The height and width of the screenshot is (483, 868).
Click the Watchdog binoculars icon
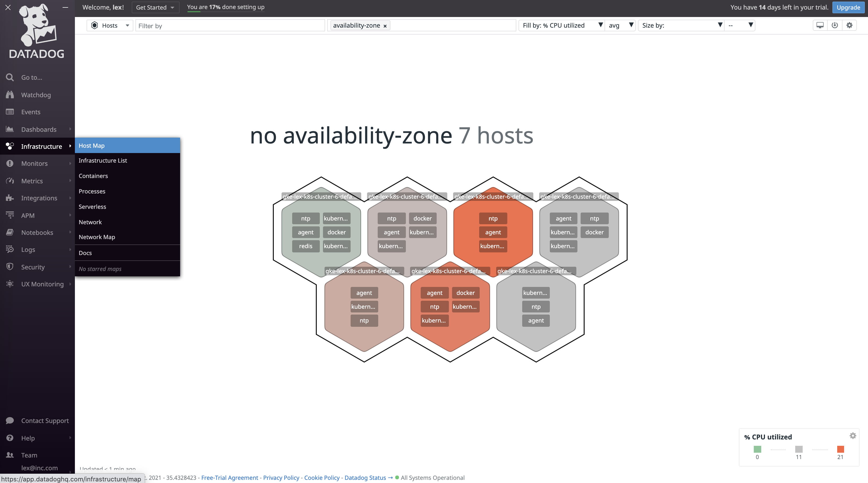[x=10, y=95]
